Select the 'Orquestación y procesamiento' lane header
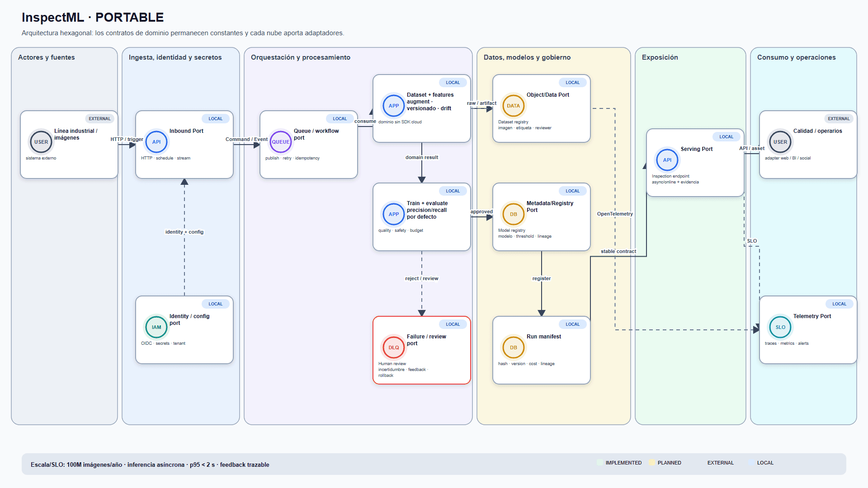This screenshot has width=868, height=488. tap(301, 57)
